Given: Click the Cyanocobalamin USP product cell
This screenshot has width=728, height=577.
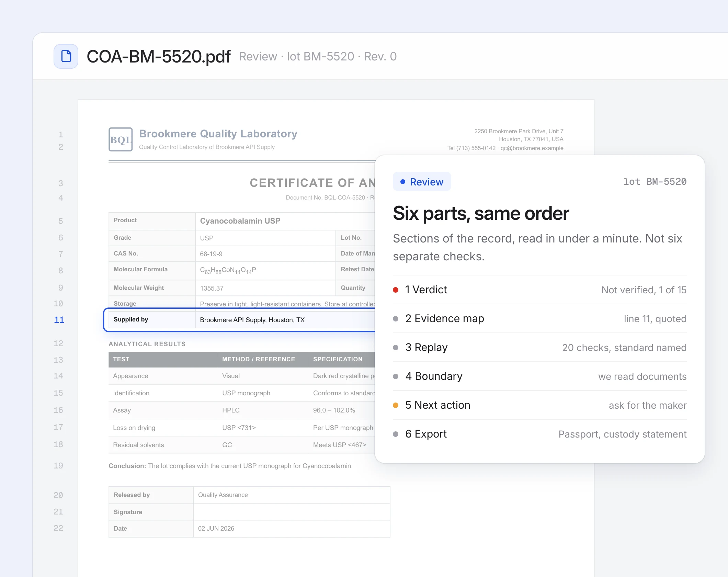Looking at the screenshot, I should (285, 221).
